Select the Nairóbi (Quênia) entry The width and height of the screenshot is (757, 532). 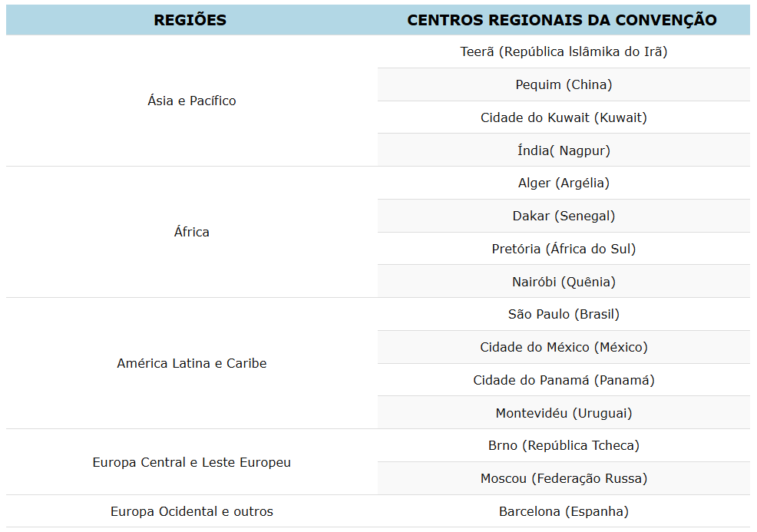(x=564, y=282)
